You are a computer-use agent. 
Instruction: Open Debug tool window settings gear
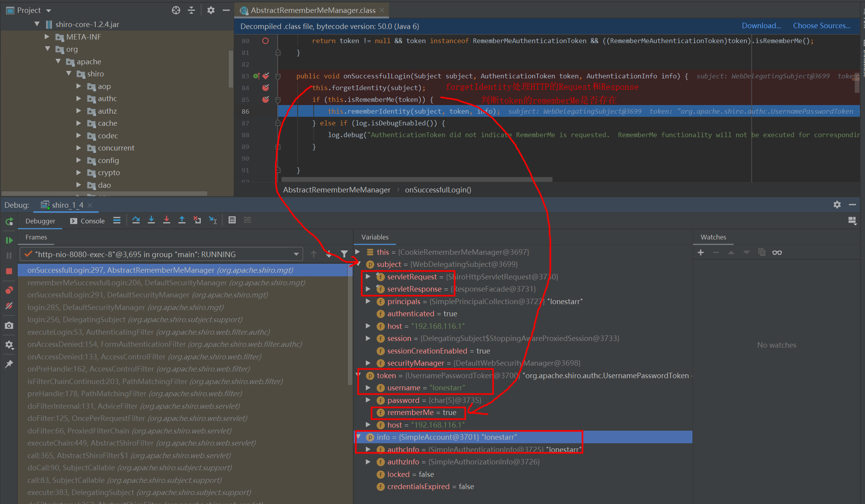[x=837, y=205]
